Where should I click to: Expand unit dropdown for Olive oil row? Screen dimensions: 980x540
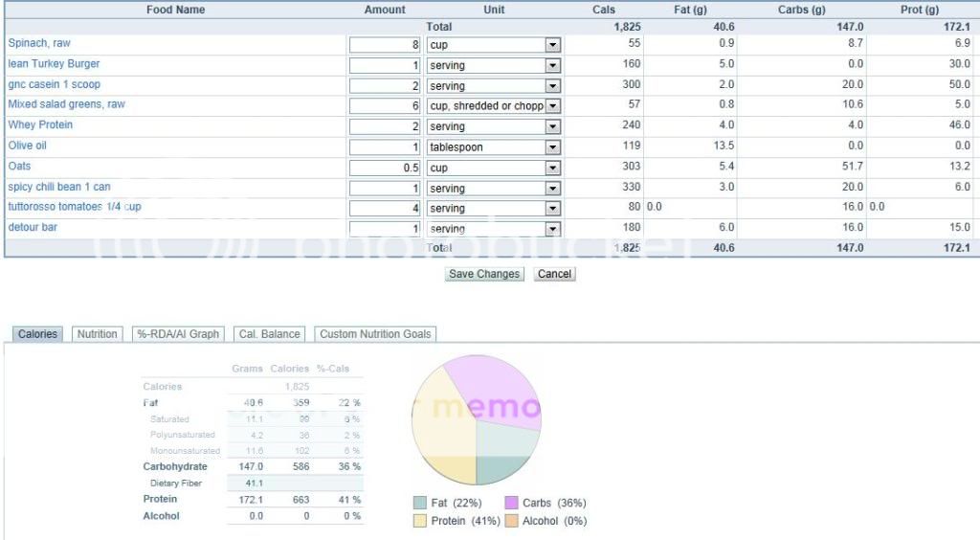point(552,147)
